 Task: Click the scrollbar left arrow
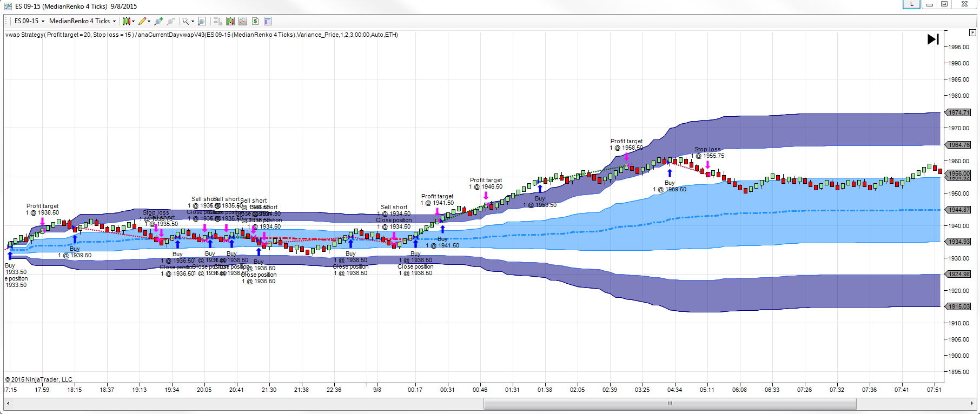click(x=7, y=403)
